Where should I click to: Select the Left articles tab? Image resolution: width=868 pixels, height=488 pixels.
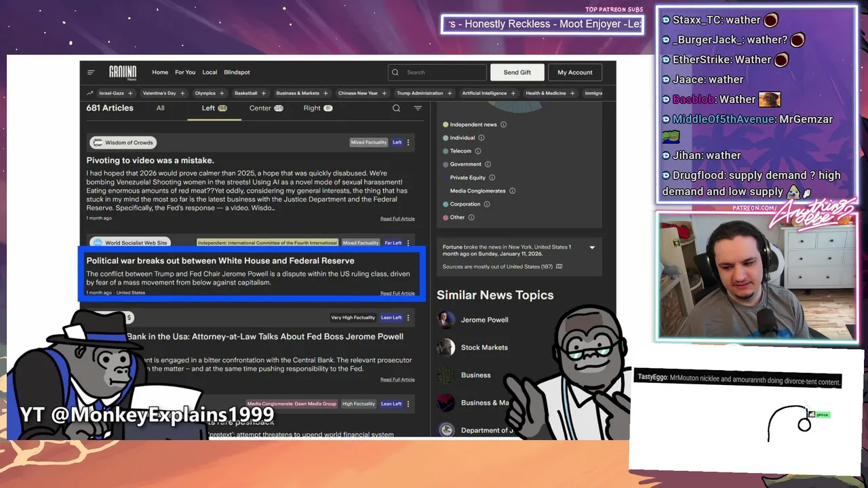tap(214, 108)
